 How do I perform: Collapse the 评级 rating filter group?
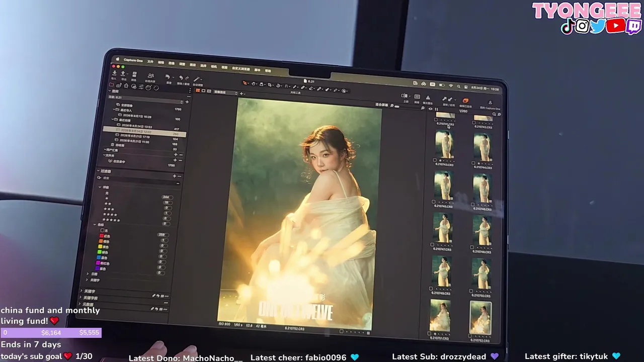pyautogui.click(x=100, y=187)
